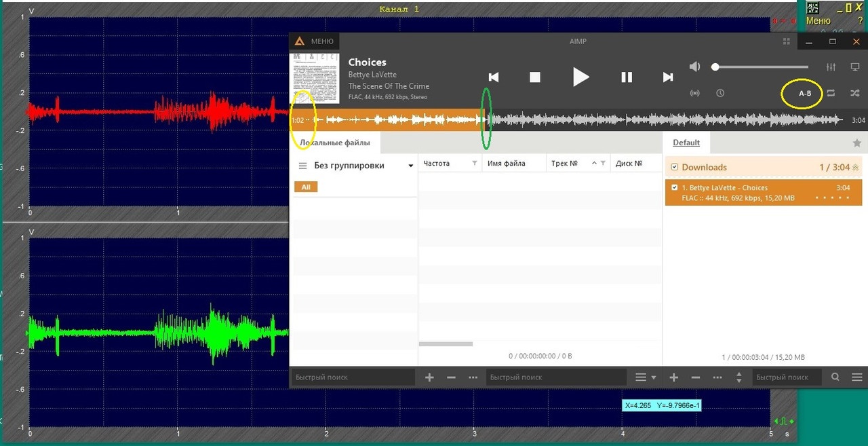Open the Частота column filter
The image size is (868, 446).
coord(475,164)
